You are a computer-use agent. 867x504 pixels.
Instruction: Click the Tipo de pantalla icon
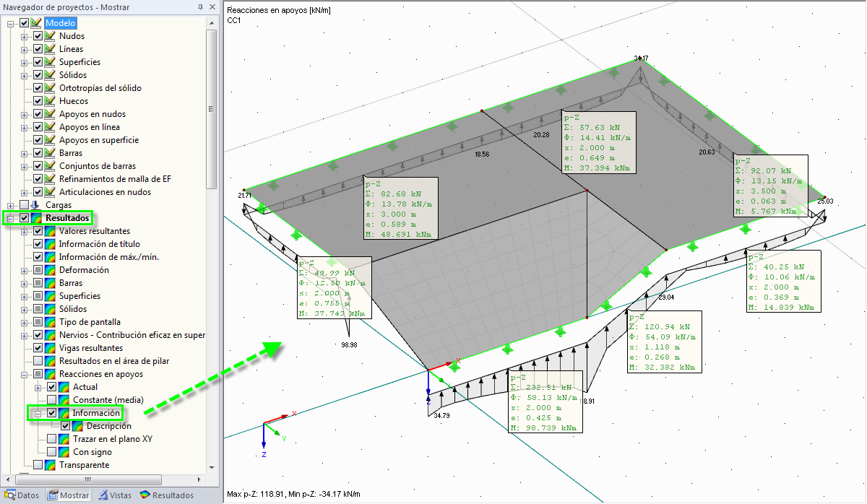point(50,322)
